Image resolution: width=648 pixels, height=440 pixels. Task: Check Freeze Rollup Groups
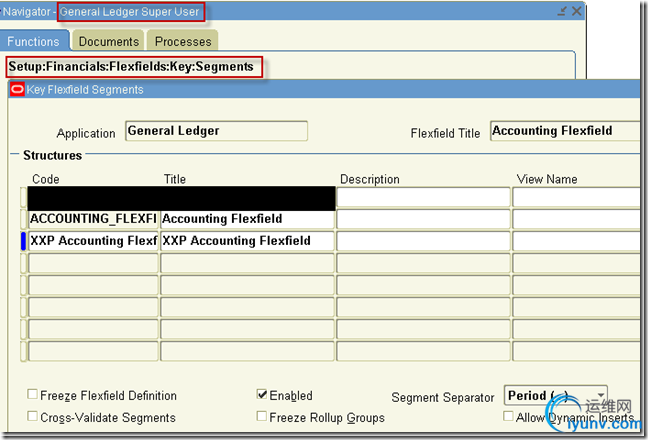262,416
